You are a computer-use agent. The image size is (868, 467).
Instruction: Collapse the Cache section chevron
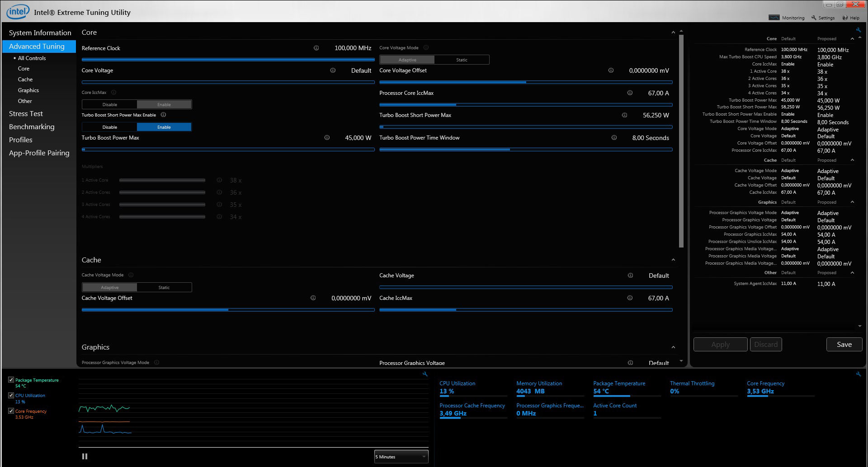673,260
